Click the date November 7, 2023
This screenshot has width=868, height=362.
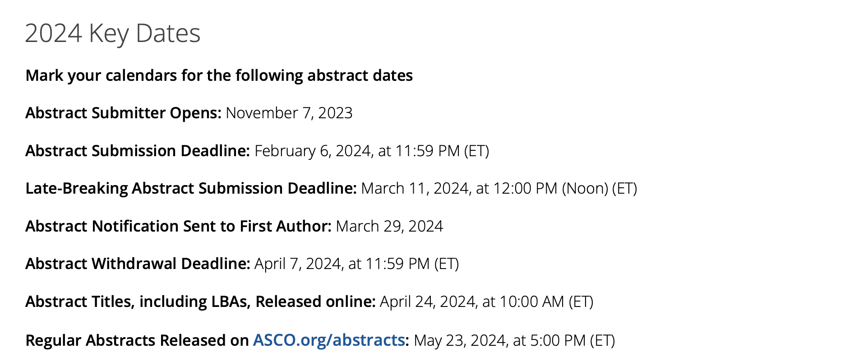[x=289, y=113]
